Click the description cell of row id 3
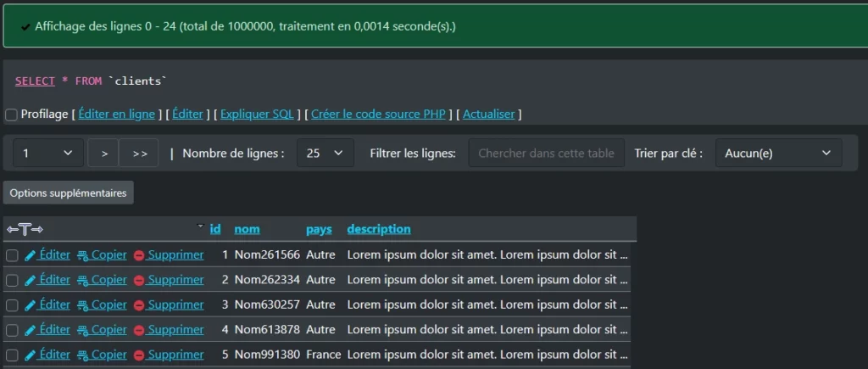The width and height of the screenshot is (868, 369). [x=487, y=305]
